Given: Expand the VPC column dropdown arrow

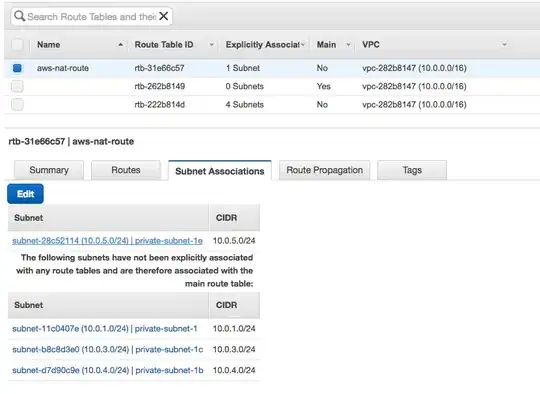Looking at the screenshot, I should 504,45.
